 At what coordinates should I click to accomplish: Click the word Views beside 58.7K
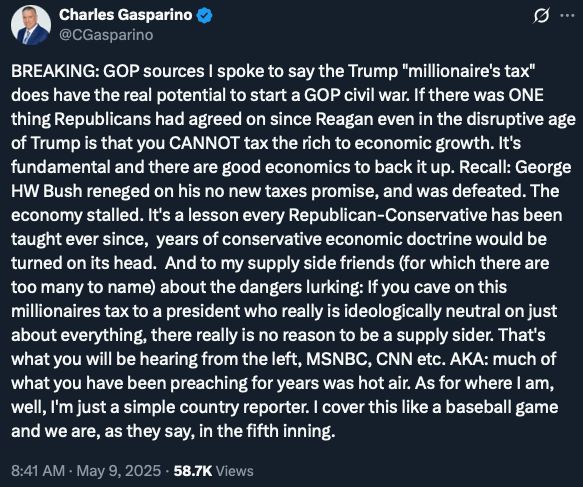(235, 471)
